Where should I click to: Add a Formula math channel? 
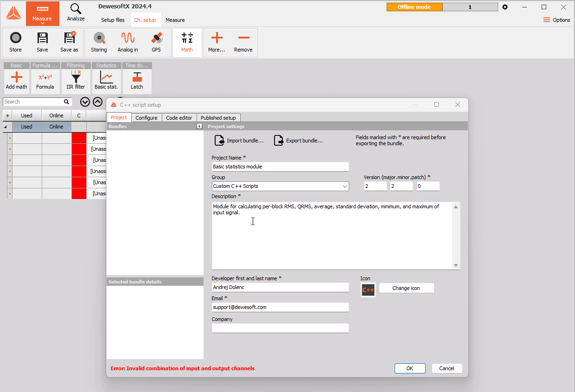coord(45,81)
